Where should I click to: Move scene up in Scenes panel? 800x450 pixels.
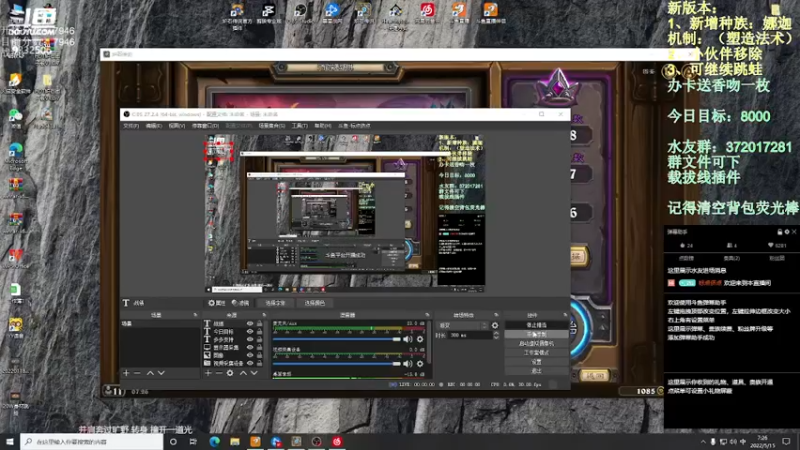pos(150,373)
